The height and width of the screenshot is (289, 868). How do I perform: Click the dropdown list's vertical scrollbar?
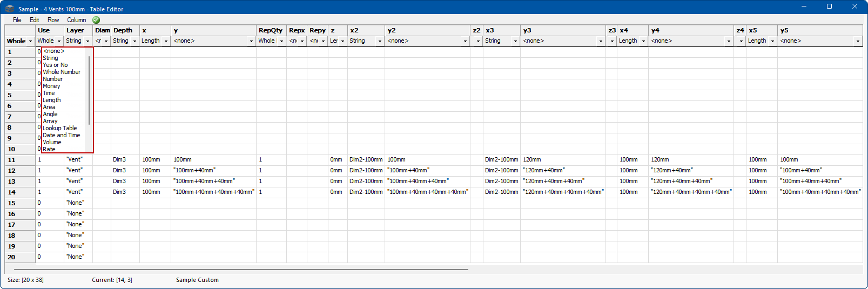[x=89, y=89]
